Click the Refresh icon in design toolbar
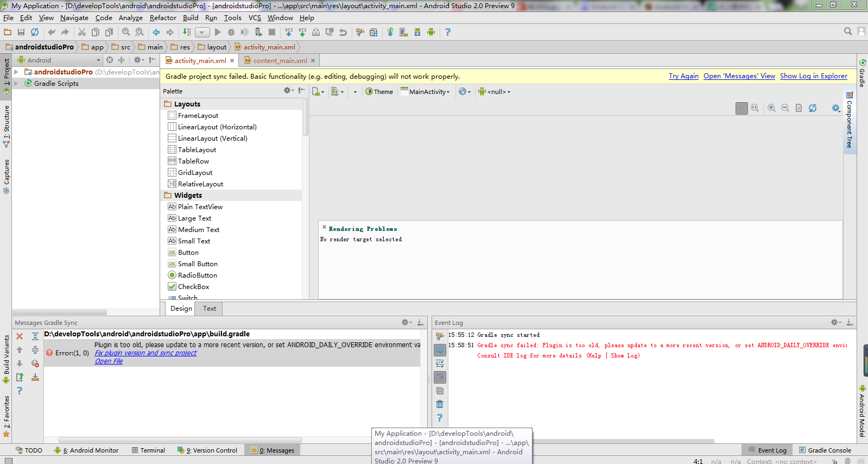 [813, 108]
